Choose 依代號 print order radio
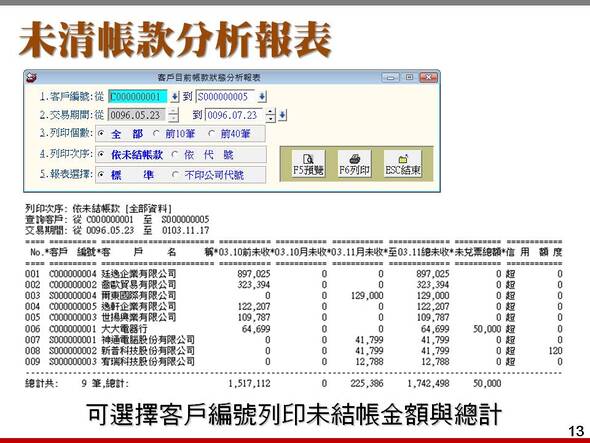Screen dimensions: 590x443 coord(175,154)
